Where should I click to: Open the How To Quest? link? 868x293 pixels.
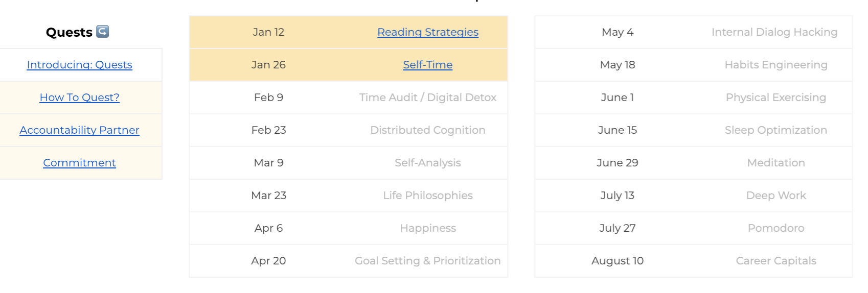click(x=79, y=97)
